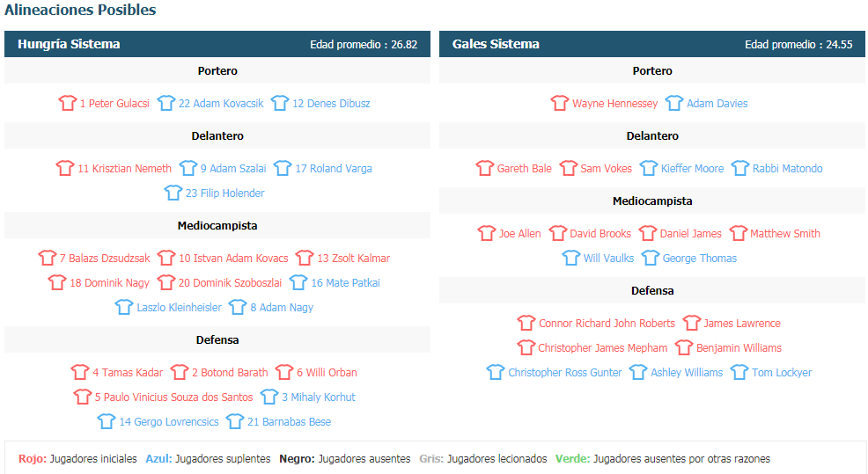Click the red shirt icon next to Willi Orban
The image size is (868, 474).
coord(284,372)
